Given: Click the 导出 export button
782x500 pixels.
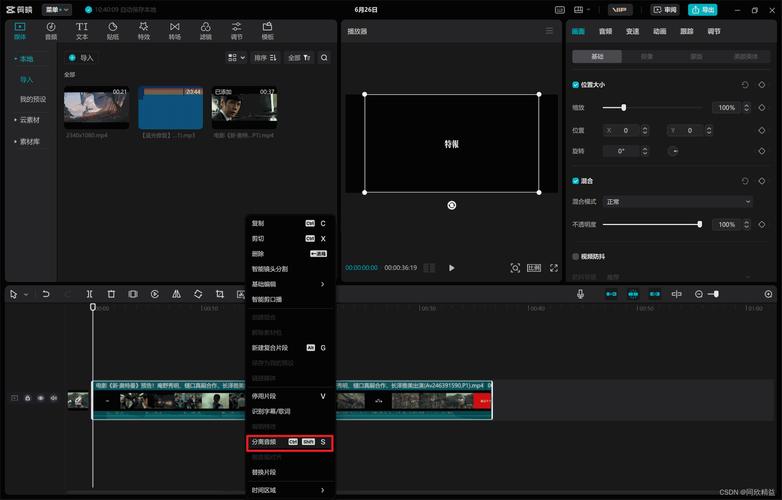Looking at the screenshot, I should point(702,9).
